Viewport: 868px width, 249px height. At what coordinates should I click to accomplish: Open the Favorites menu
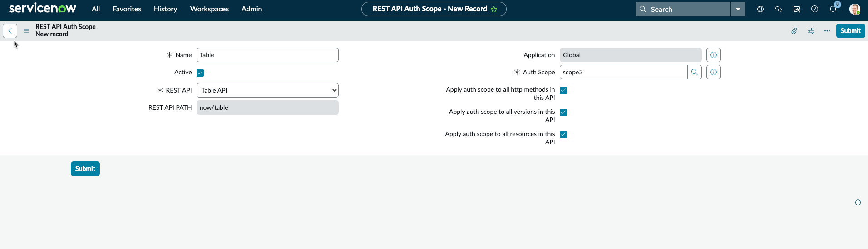click(127, 9)
